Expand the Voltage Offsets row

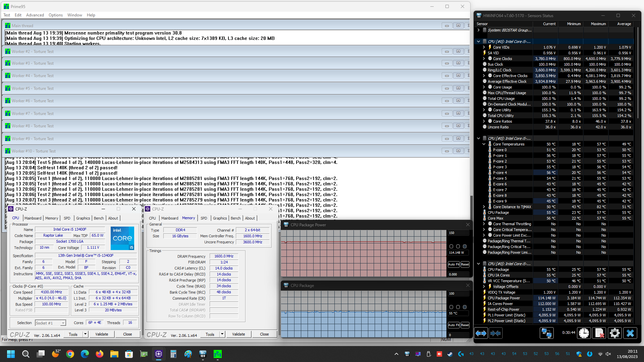click(x=484, y=287)
